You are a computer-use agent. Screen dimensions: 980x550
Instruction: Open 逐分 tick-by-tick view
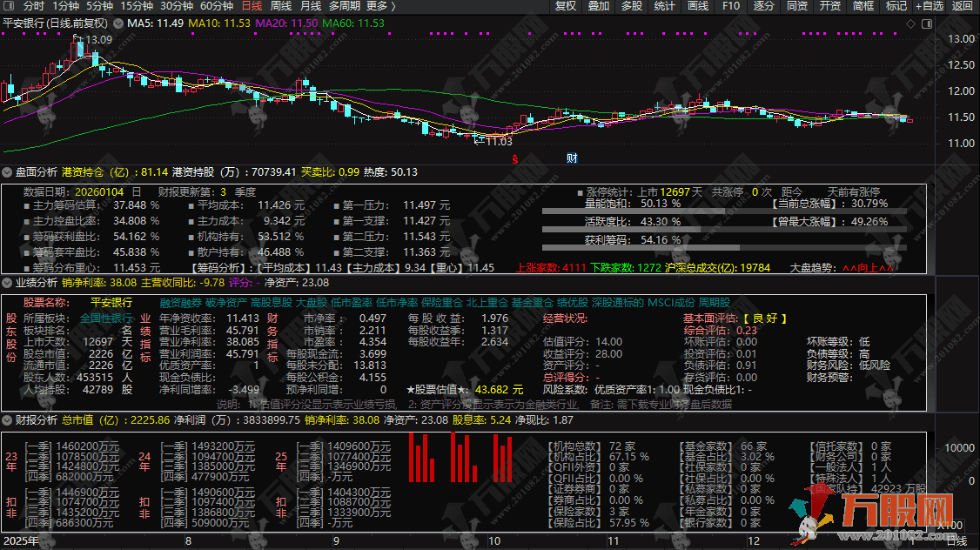click(763, 6)
